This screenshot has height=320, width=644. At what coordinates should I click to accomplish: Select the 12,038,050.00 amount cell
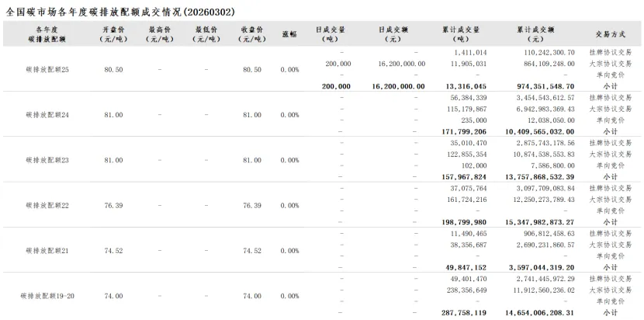tap(548, 120)
